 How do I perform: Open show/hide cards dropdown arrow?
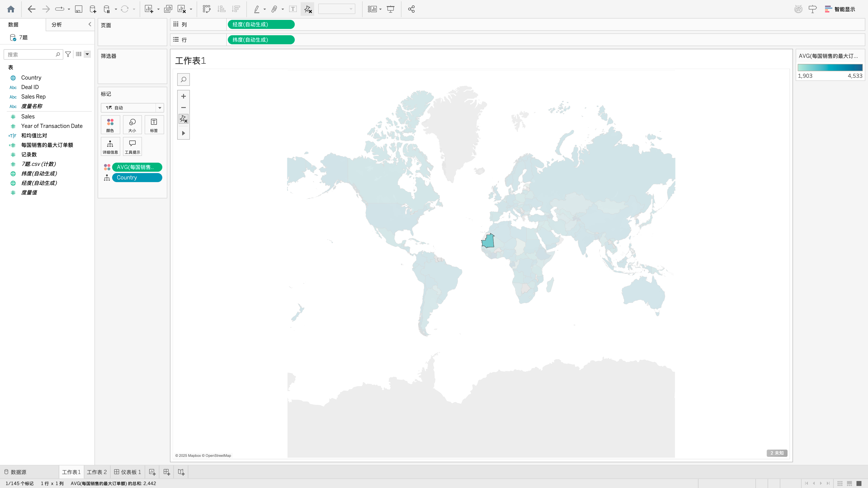coord(380,9)
